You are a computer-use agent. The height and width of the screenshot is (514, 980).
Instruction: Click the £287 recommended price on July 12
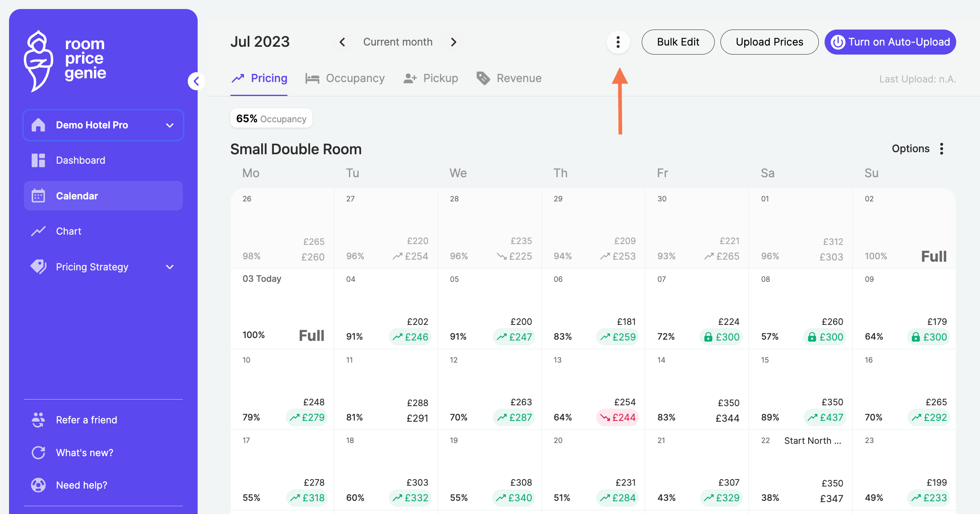pyautogui.click(x=514, y=417)
